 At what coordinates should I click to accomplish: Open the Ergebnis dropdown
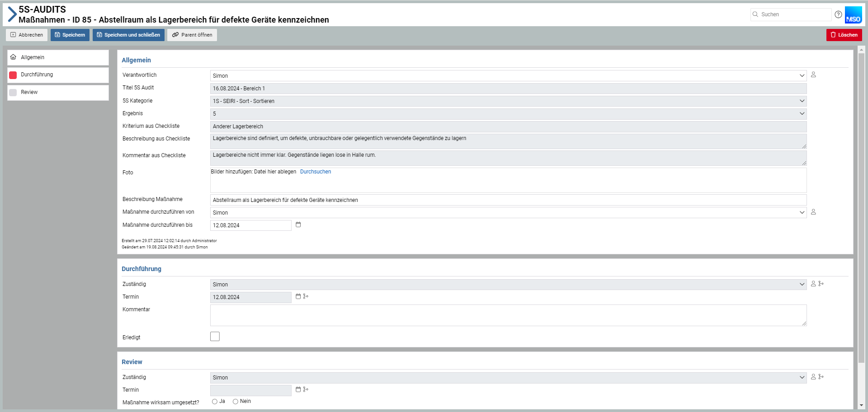802,114
